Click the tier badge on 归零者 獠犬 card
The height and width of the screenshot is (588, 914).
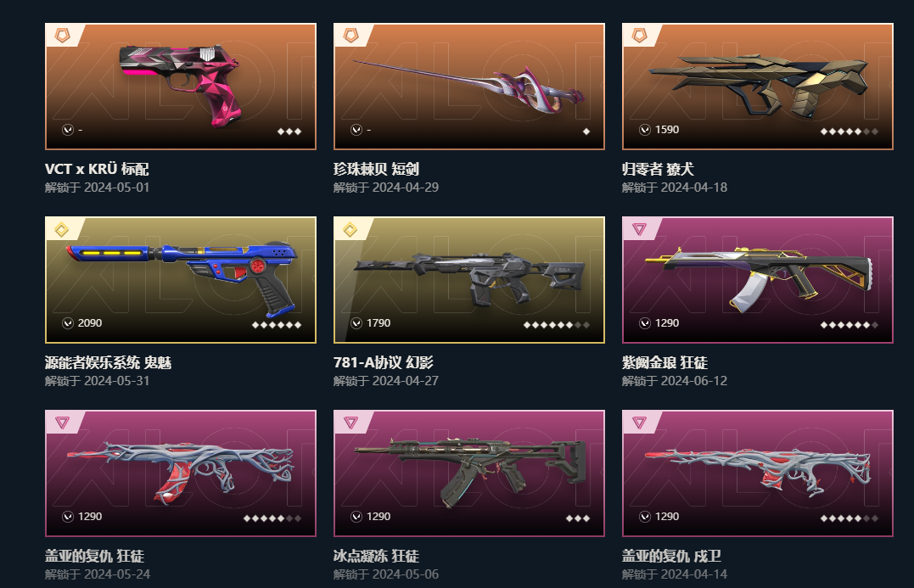(639, 36)
